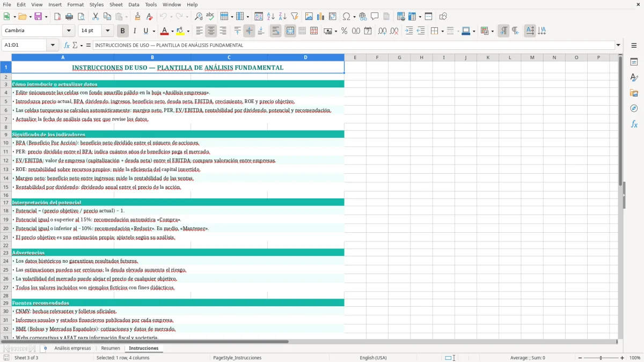This screenshot has width=644, height=362.
Task: Toggle AutoFilter funnel icon
Action: 294,17
